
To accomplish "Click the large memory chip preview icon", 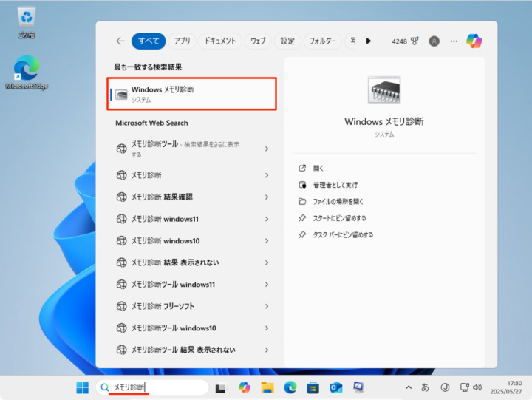I will [x=384, y=89].
